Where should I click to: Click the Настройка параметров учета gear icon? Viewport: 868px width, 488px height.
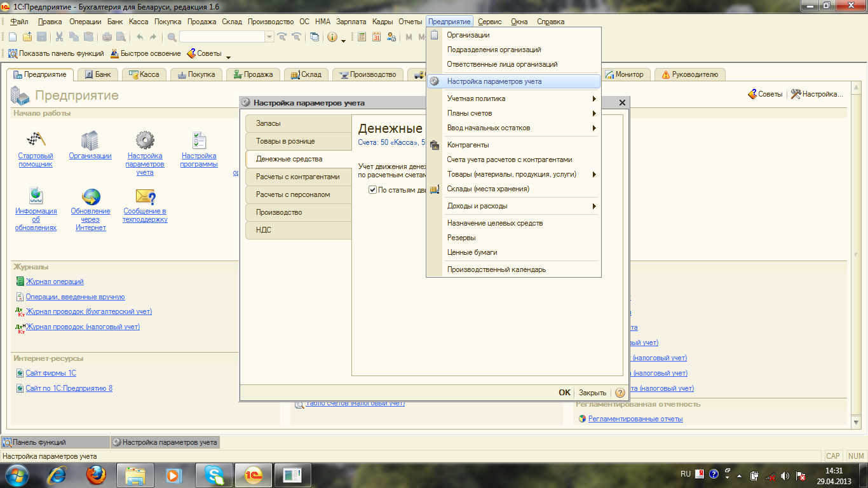click(x=145, y=139)
